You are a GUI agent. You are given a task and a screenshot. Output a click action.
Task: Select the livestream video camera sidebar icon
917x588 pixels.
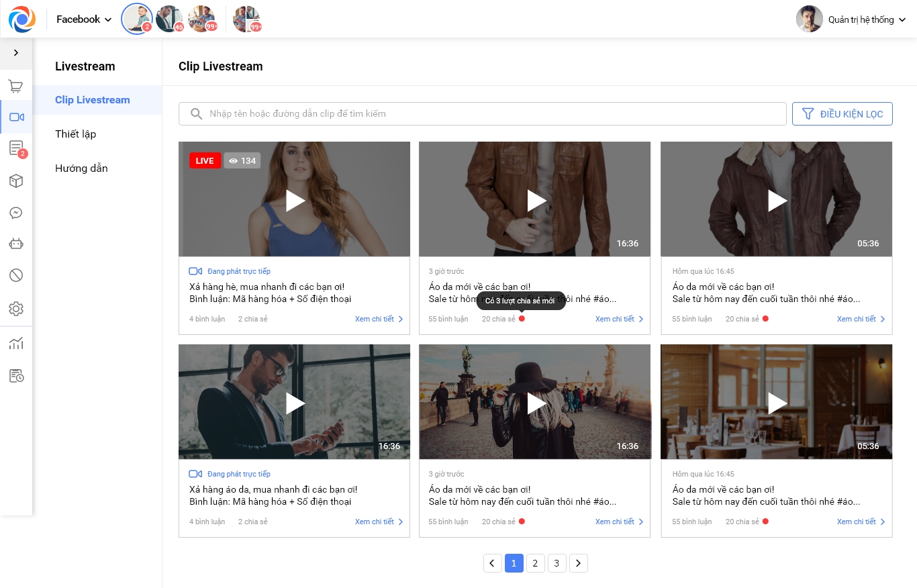click(x=16, y=117)
